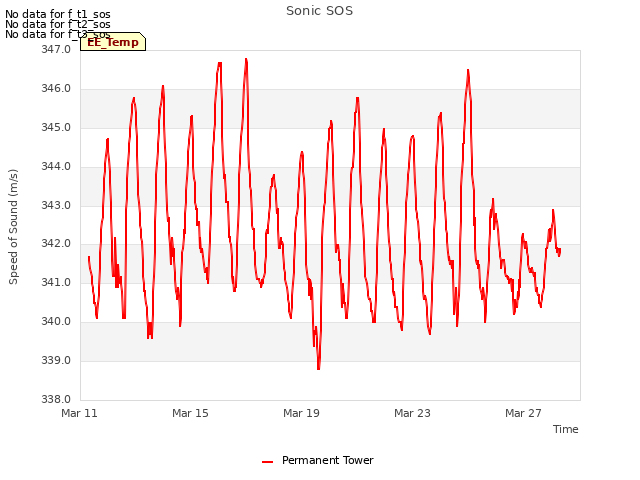Click the 347.0 y-axis value
The width and height of the screenshot is (640, 480).
pos(56,49)
